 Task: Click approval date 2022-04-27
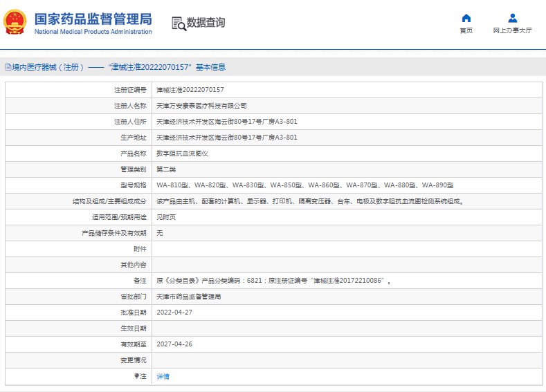(174, 312)
